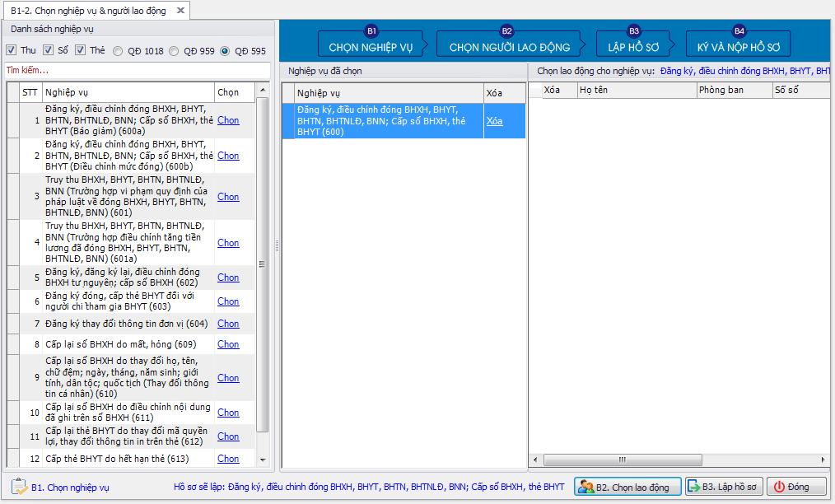Viewport: 835px width, 504px height.
Task: Click the Họ tên column header
Action: pyautogui.click(x=637, y=90)
